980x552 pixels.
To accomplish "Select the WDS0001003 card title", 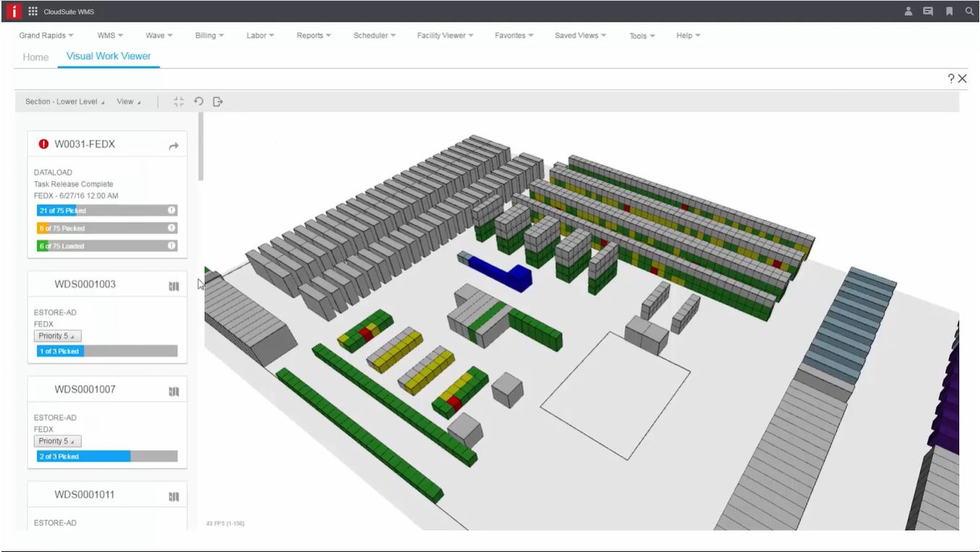I will tap(85, 284).
